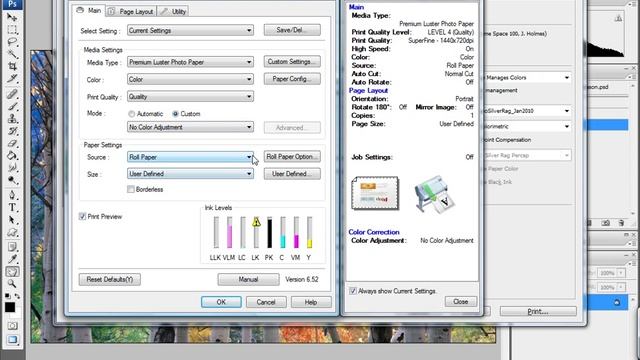Screen dimensions: 640x360
Task: Select the Healing Brush tool
Action: pyautogui.click(x=12, y=94)
